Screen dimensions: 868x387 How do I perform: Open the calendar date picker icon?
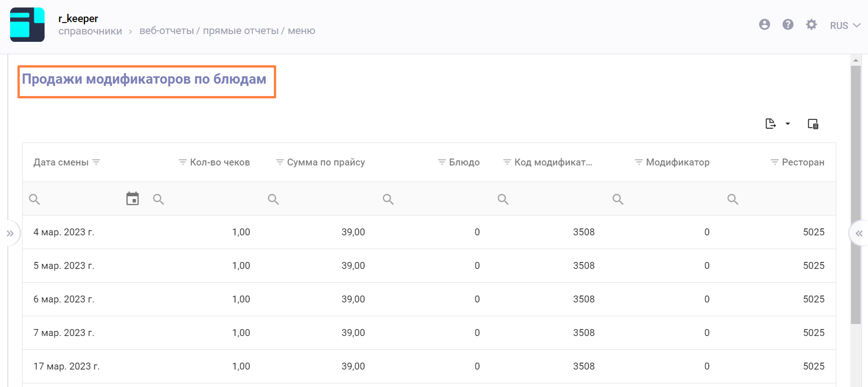click(x=132, y=199)
